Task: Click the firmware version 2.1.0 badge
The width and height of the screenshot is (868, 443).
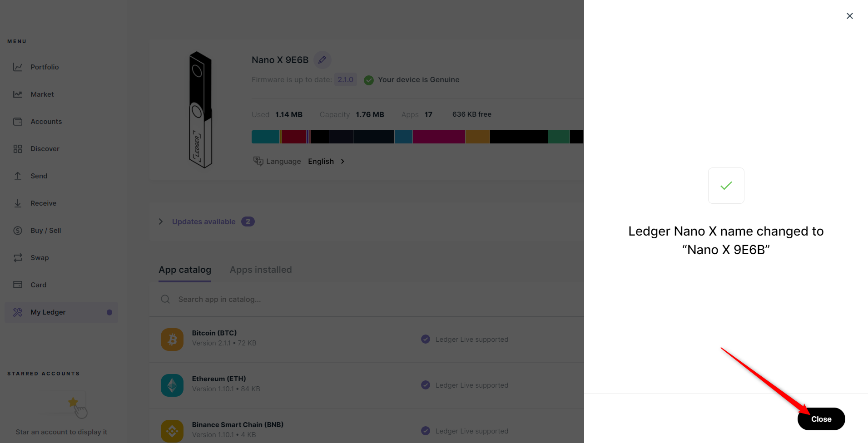Action: (x=345, y=80)
